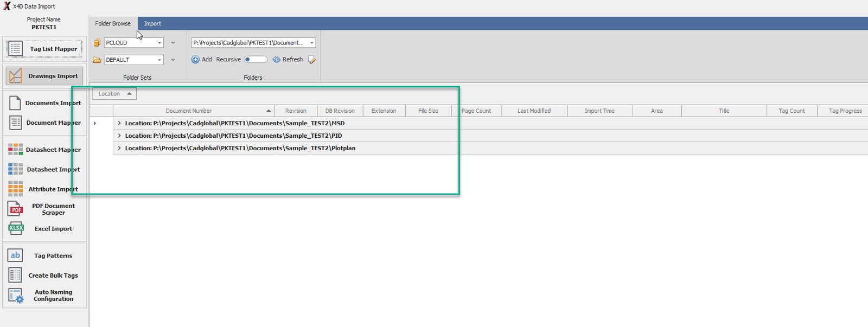Expand the Sample_TEST2\PID location group
Viewport: 868px width, 327px height.
[119, 136]
